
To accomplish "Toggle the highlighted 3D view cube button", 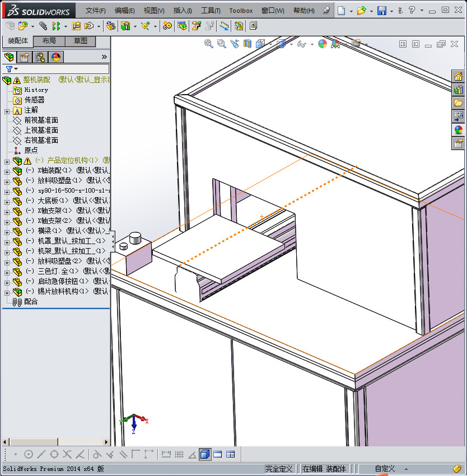I will point(205,455).
